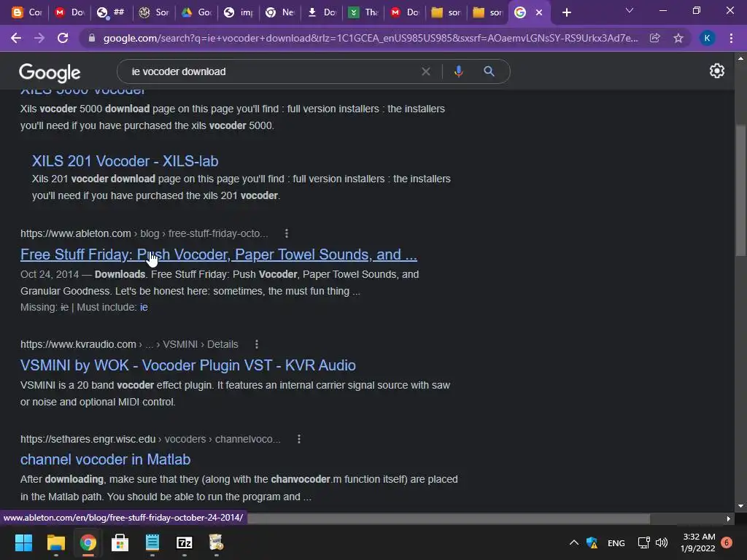Open volume control speaker icon

coord(661,542)
